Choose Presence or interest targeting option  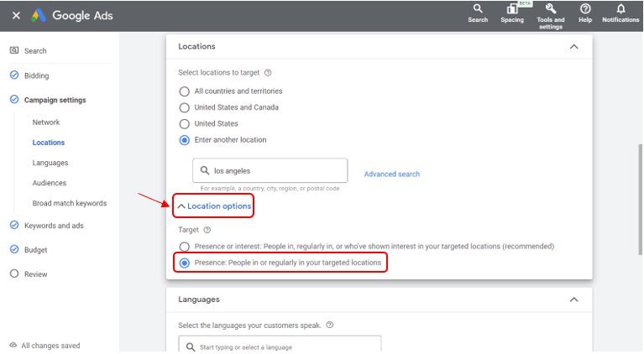[x=184, y=247]
